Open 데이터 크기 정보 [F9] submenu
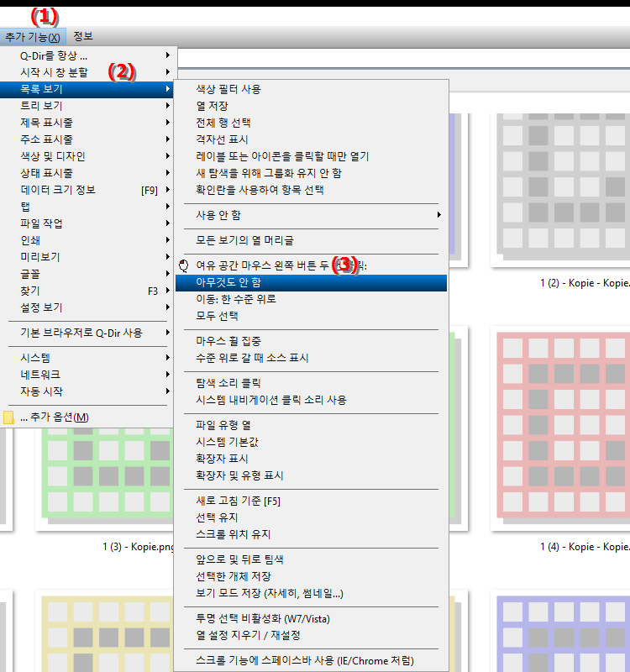This screenshot has height=672, width=630. click(x=88, y=190)
